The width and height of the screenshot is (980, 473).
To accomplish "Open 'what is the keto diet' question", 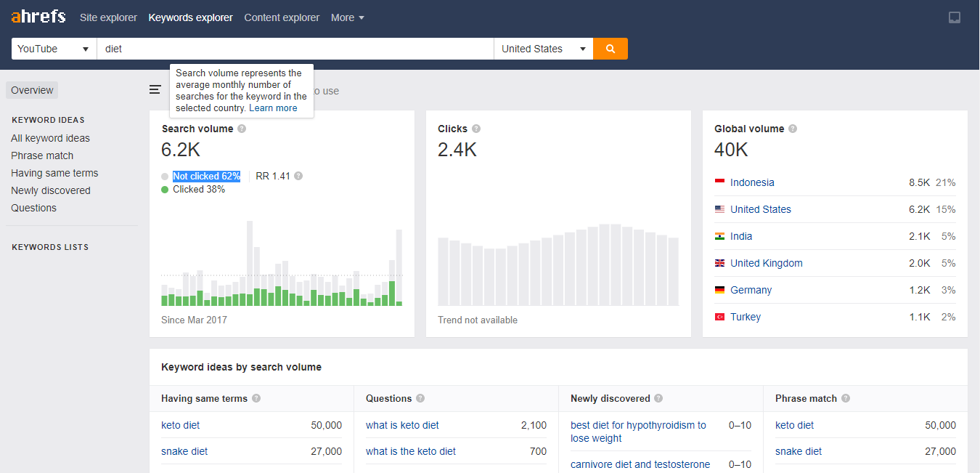I will click(x=411, y=451).
